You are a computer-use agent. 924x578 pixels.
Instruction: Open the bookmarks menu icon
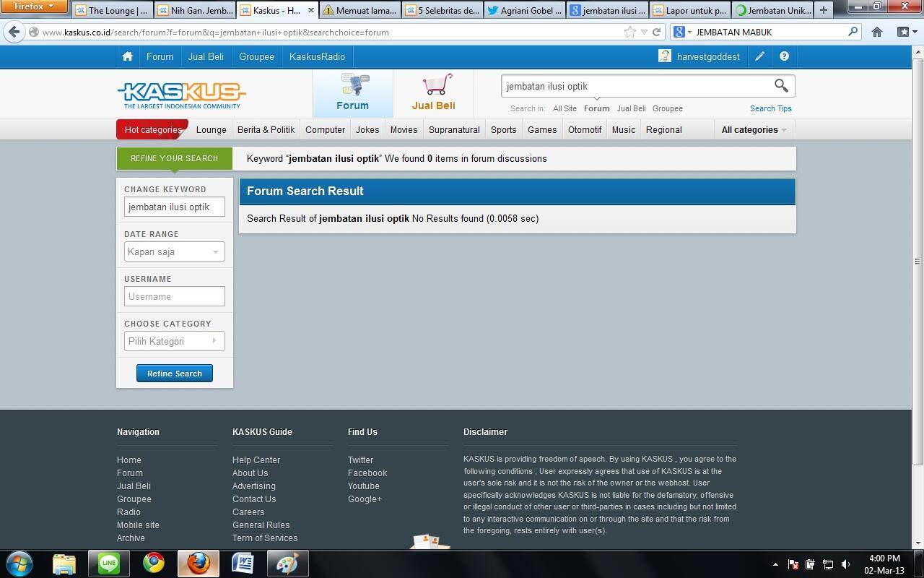(x=907, y=32)
